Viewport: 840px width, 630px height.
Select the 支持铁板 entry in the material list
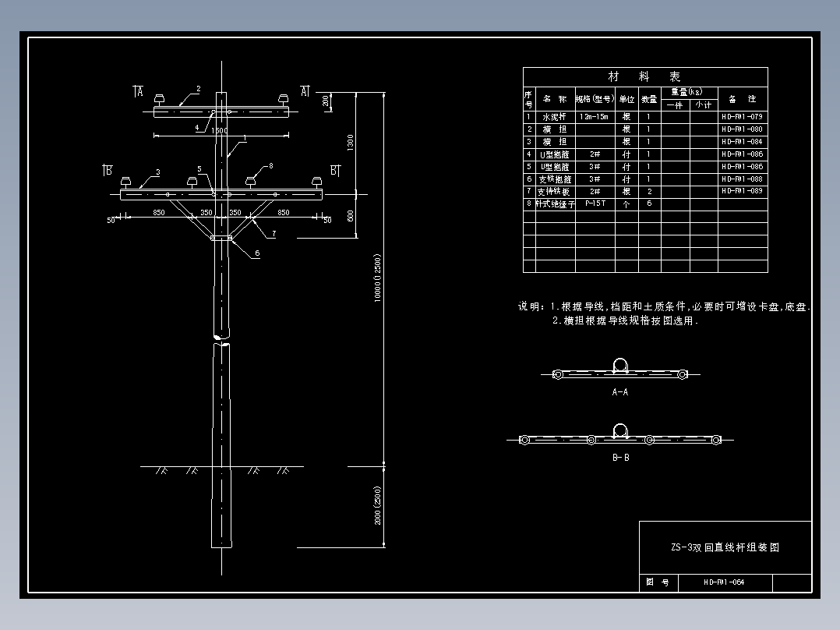point(556,190)
